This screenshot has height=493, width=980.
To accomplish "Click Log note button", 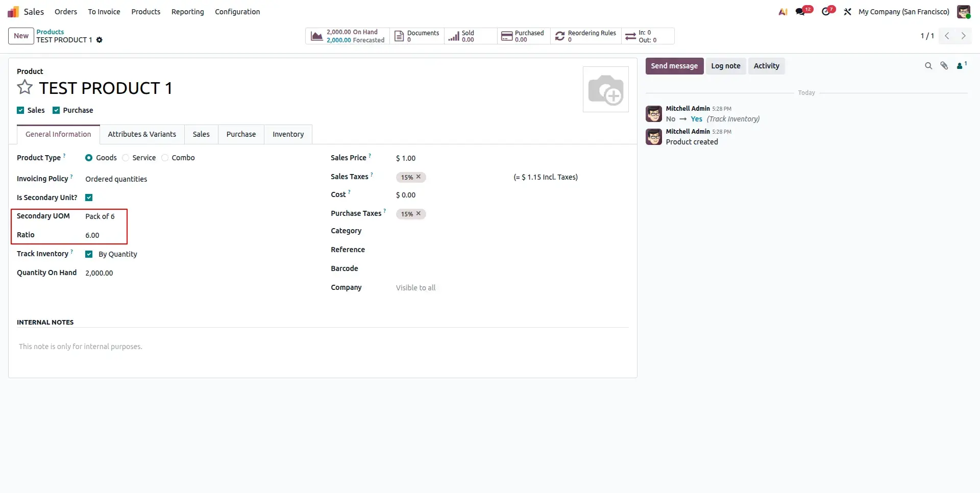I will 726,66.
